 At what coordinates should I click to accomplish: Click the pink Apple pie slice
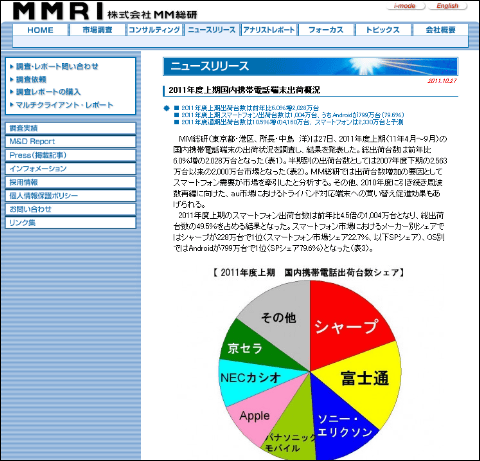click(255, 416)
